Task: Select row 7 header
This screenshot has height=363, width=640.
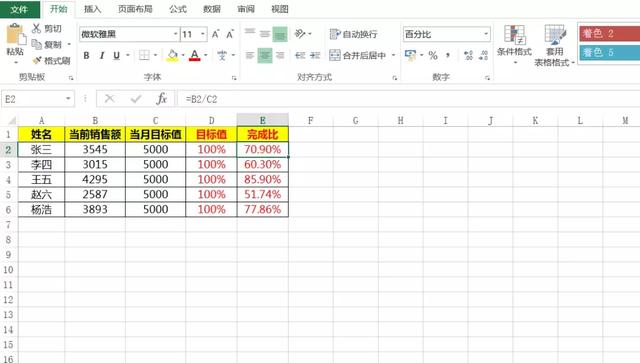Action: coord(8,225)
